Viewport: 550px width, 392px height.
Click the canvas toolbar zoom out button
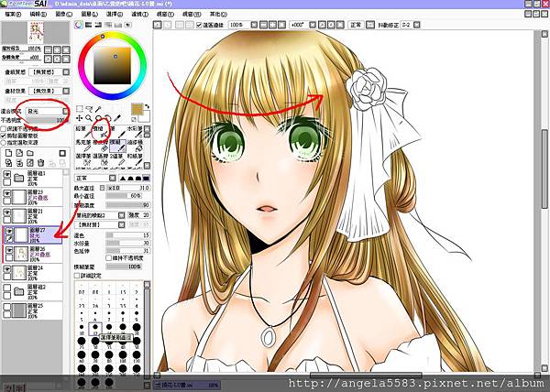263,25
